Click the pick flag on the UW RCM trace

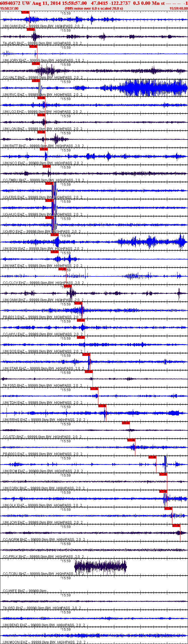[152, 457]
